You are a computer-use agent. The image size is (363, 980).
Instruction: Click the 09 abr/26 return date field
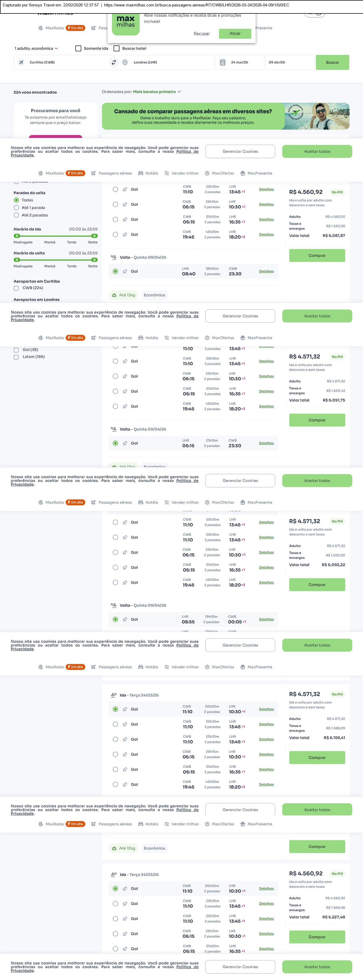(x=290, y=62)
